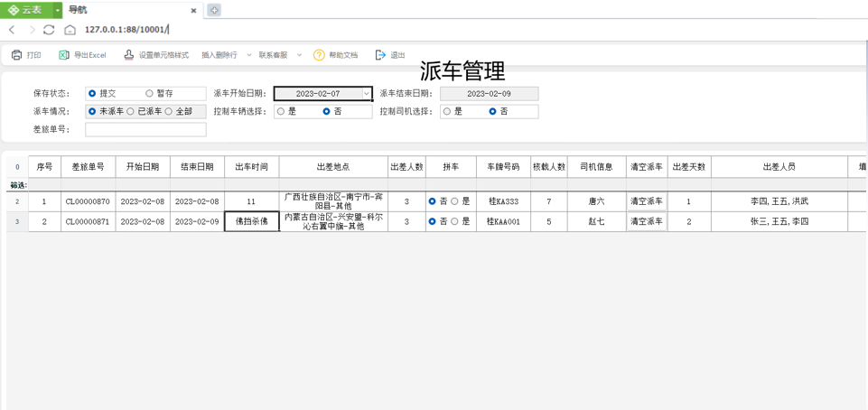Expand the 联系客服 dropdown arrow
This screenshot has width=868, height=410.
point(300,55)
